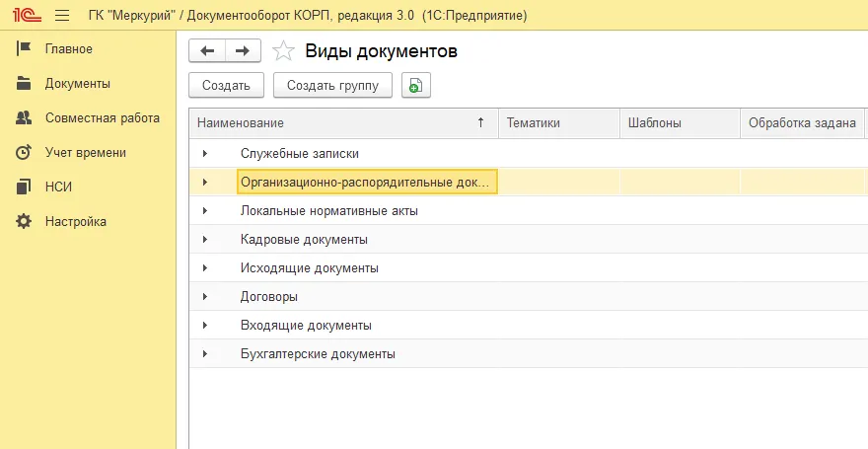Expand the Локальные нормативные акты group
The height and width of the screenshot is (449, 868).
pyautogui.click(x=205, y=210)
